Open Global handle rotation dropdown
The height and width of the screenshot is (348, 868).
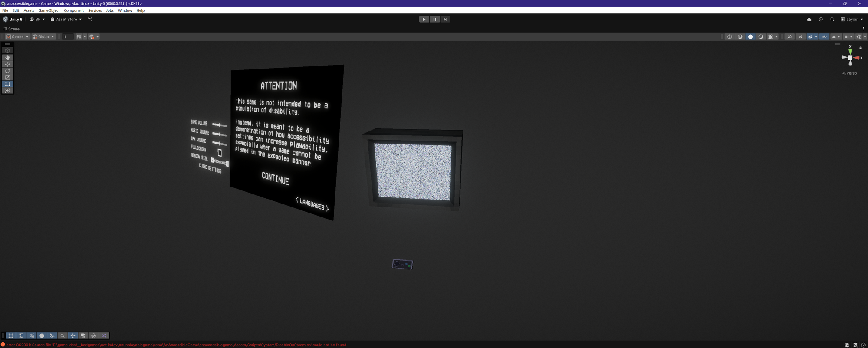[43, 37]
